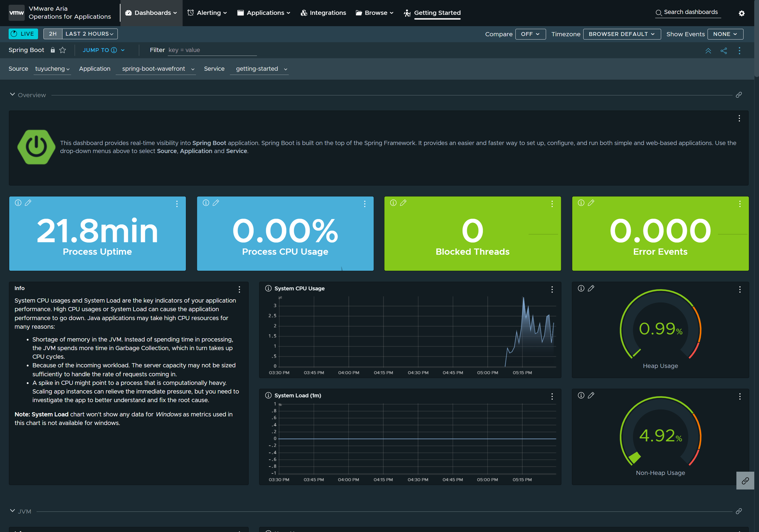Edit the Process Uptime chart
Image resolution: width=759 pixels, height=532 pixels.
tap(28, 203)
